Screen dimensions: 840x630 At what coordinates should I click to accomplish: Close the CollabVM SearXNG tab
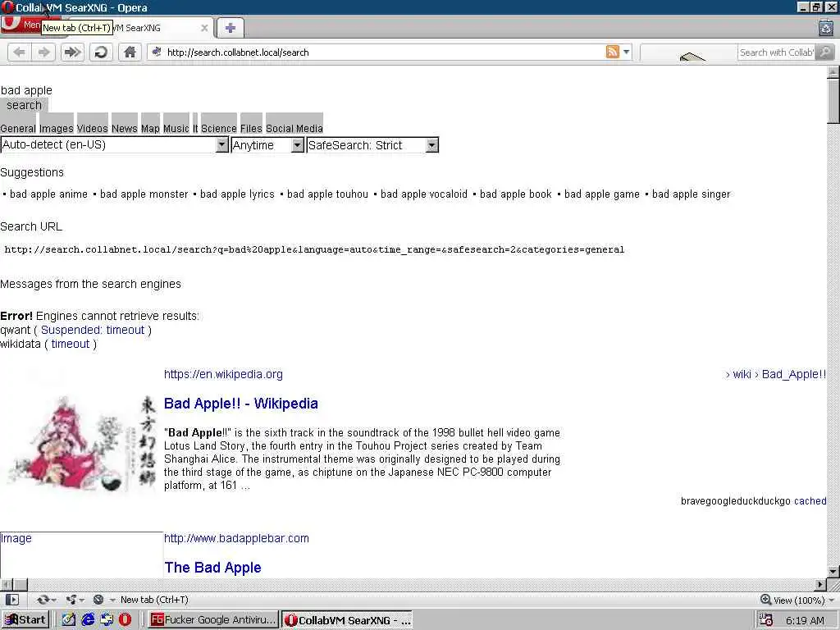click(x=204, y=28)
